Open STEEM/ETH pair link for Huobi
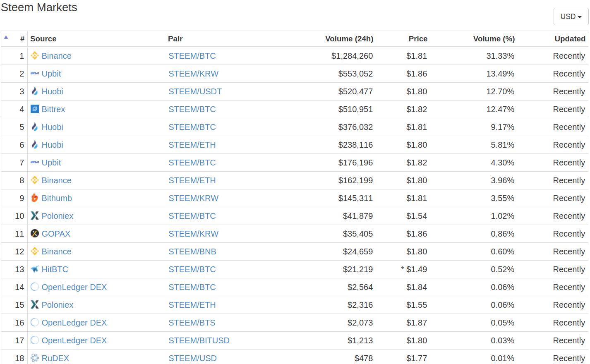Screen dimensions: 590x364 pos(192,145)
